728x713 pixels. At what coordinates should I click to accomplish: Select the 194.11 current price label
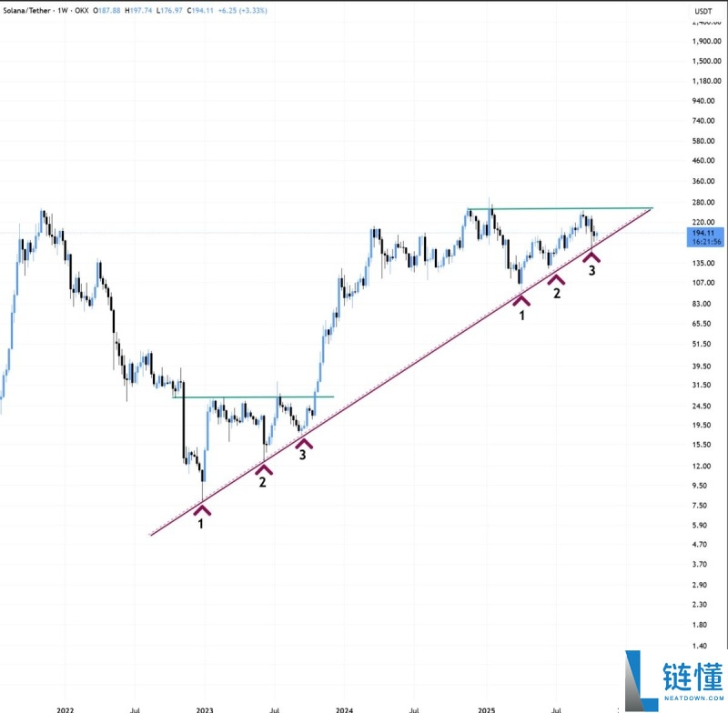(x=703, y=233)
